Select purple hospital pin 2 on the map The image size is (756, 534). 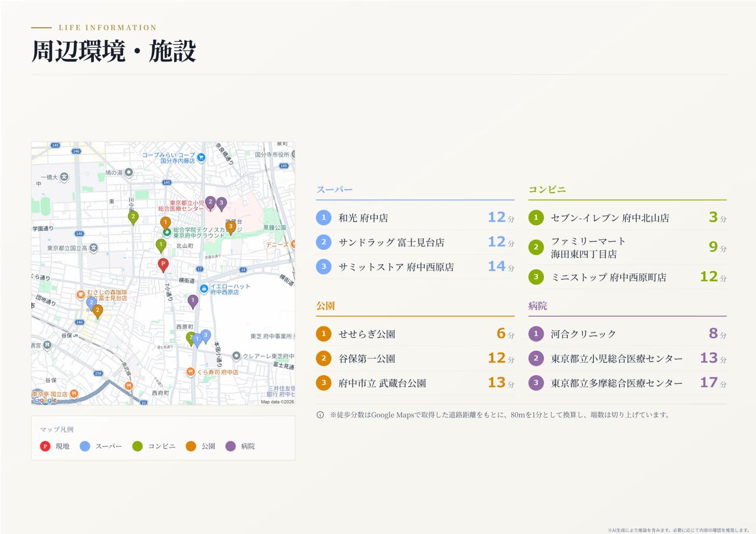[210, 204]
